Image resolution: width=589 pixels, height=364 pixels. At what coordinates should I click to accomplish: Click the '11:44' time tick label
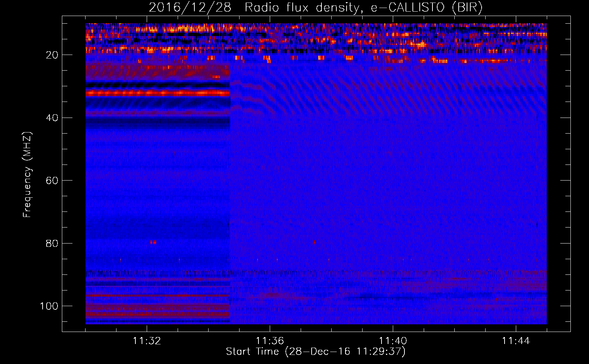pos(516,341)
